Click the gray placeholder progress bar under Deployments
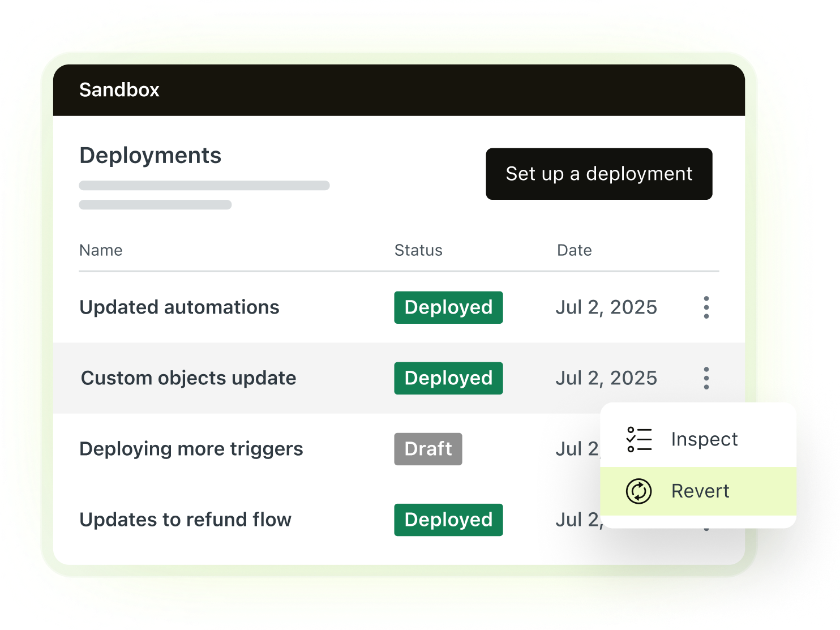Screen dimensions: 840x630 click(204, 185)
